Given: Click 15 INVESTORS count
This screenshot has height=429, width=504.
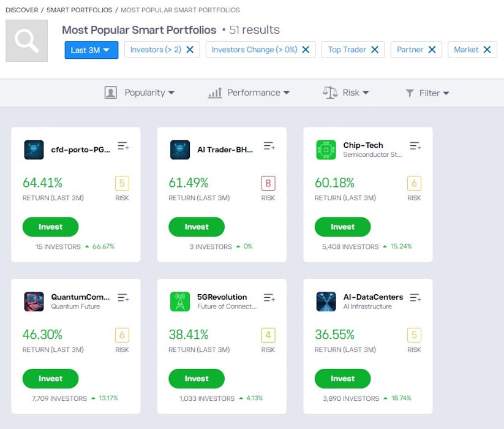Looking at the screenshot, I should tap(58, 246).
